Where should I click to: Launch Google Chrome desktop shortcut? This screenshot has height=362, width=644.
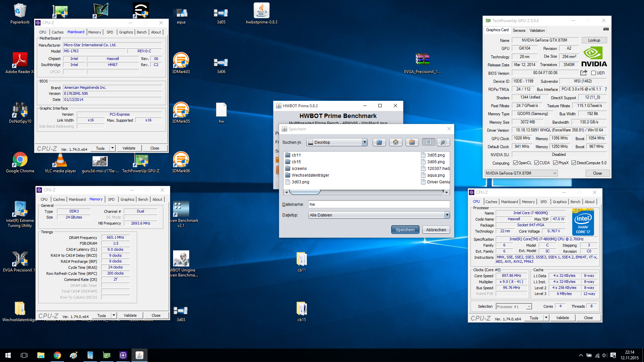(x=20, y=163)
